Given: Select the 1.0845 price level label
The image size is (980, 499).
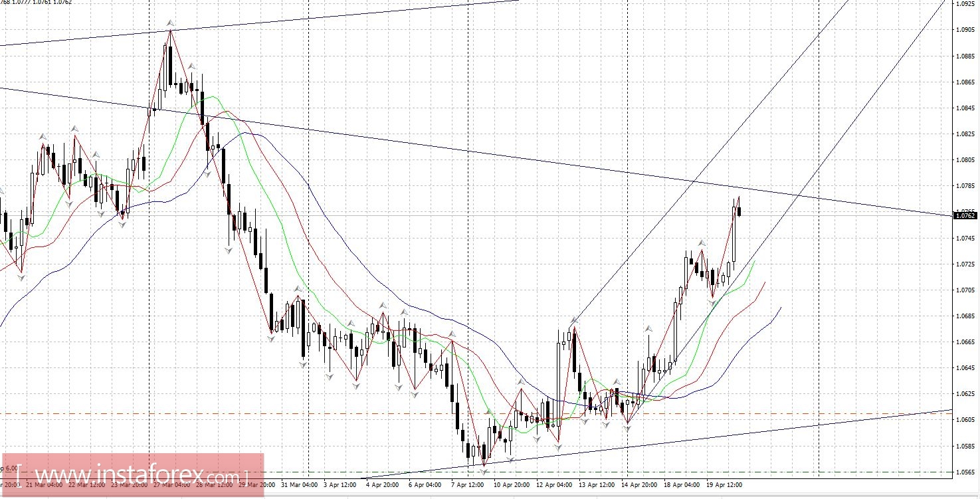Looking at the screenshot, I should [x=965, y=108].
